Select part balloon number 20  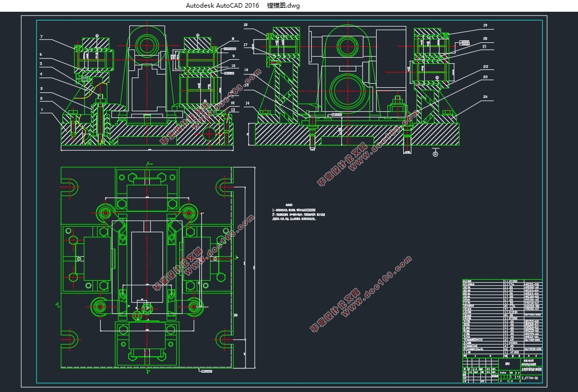tap(485, 39)
